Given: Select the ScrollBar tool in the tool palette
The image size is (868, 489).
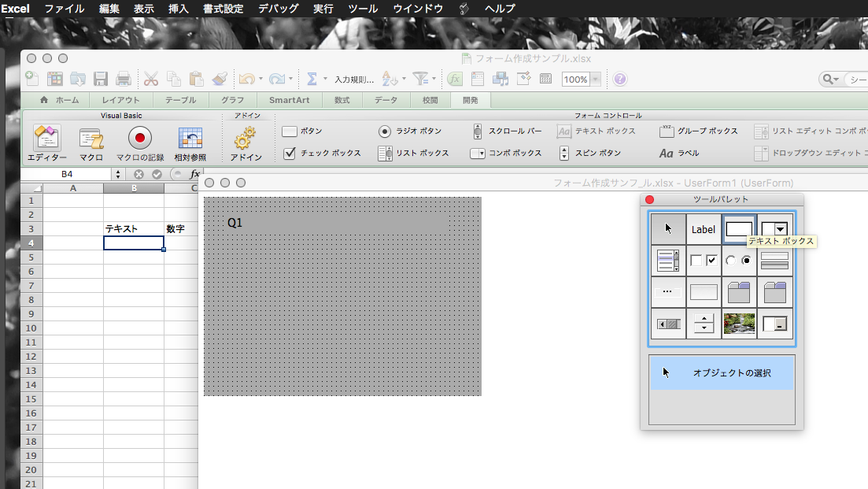Looking at the screenshot, I should point(668,324).
